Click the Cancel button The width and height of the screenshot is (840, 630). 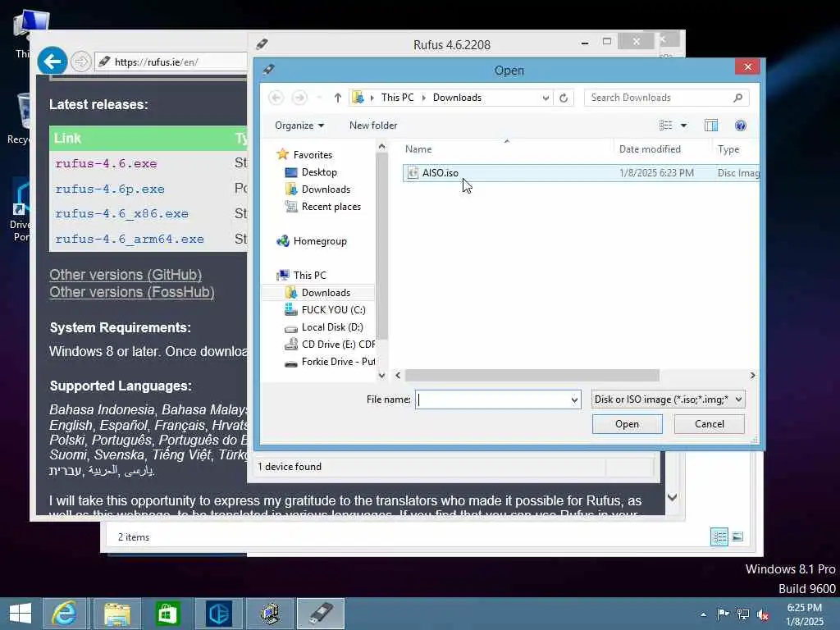(710, 424)
